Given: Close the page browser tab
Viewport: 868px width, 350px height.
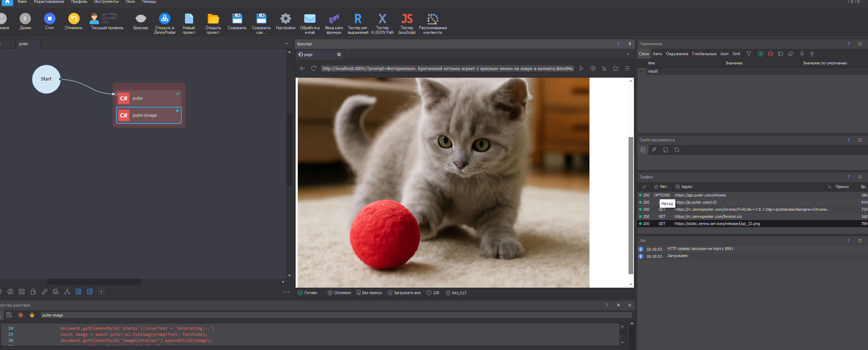Looking at the screenshot, I should tap(339, 54).
